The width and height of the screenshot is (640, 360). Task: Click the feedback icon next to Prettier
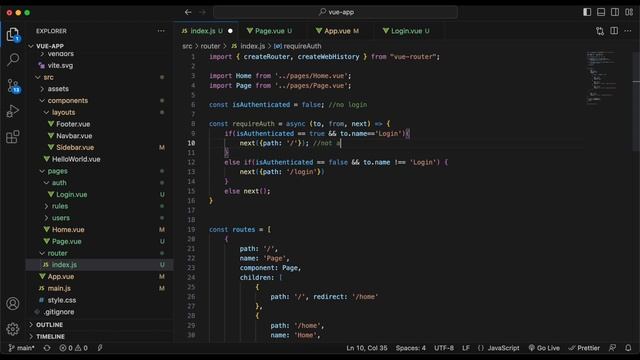[612, 348]
